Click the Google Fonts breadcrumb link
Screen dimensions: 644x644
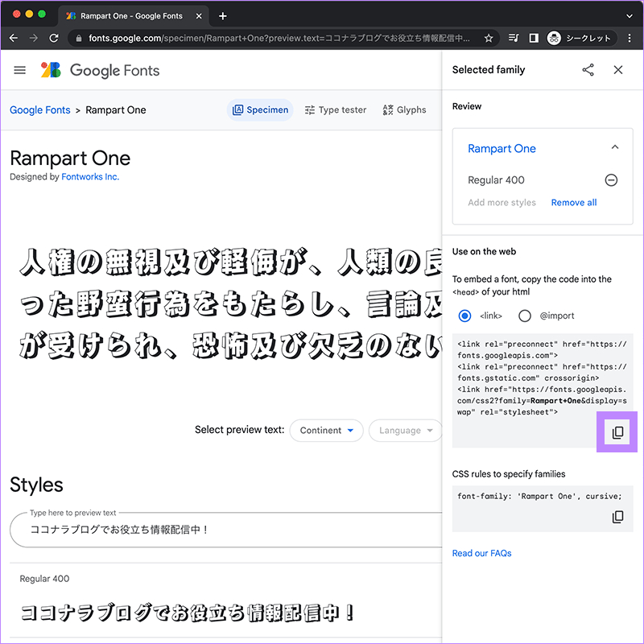pos(39,109)
